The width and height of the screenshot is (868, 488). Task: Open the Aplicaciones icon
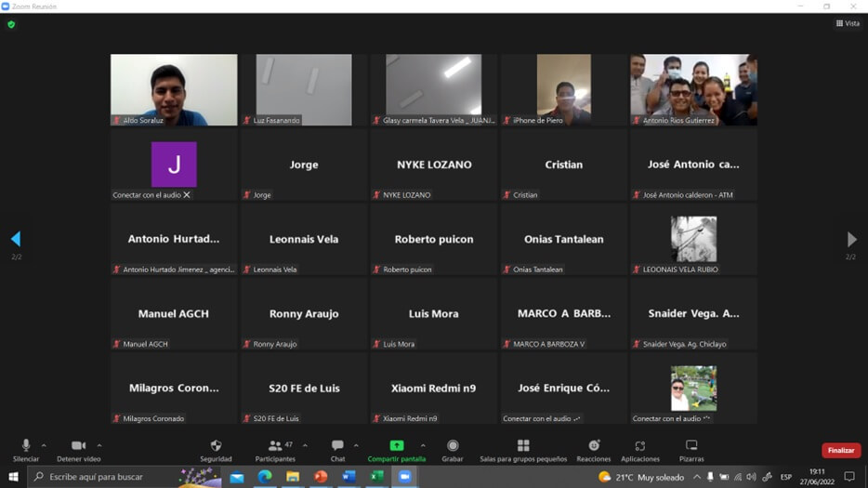click(x=640, y=447)
